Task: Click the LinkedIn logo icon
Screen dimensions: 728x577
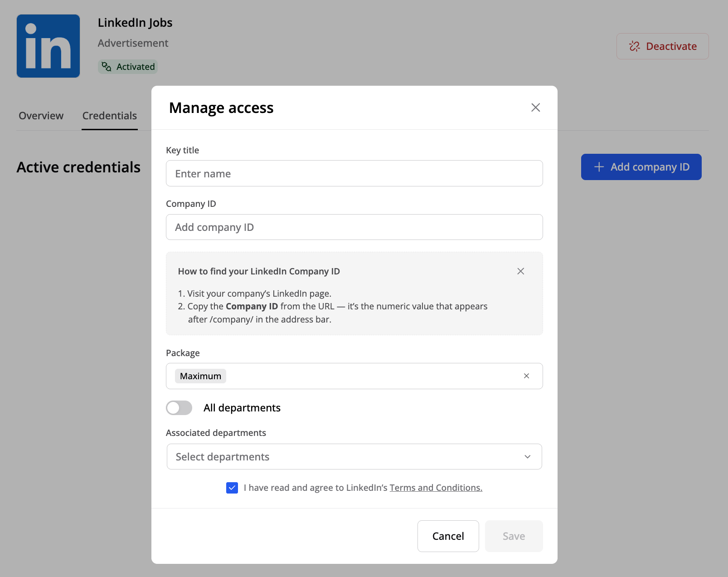Action: (48, 46)
